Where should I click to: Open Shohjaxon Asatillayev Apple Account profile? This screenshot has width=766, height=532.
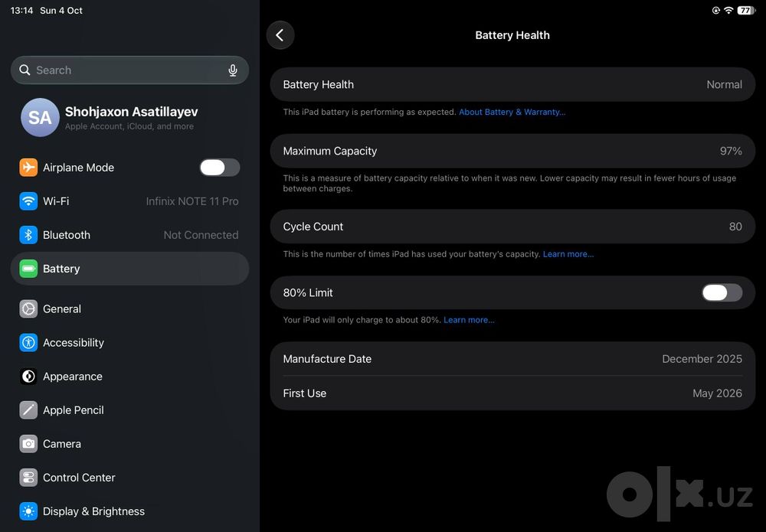pos(130,118)
